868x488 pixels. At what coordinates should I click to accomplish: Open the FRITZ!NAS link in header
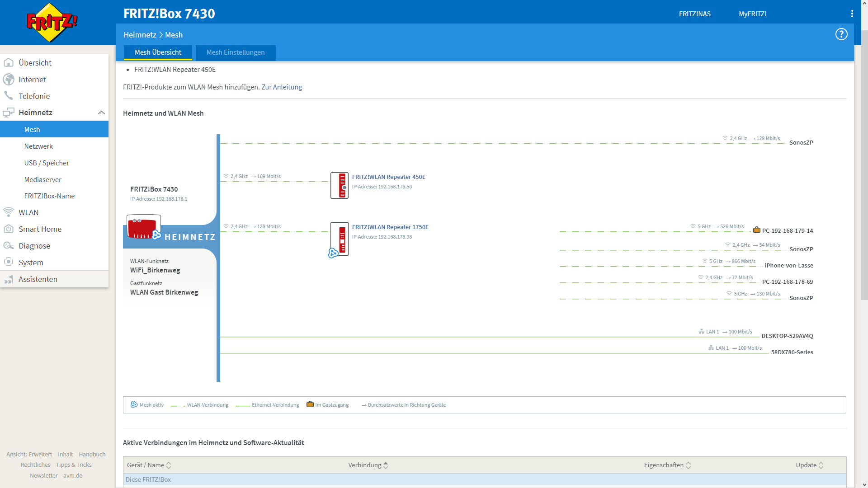click(694, 14)
